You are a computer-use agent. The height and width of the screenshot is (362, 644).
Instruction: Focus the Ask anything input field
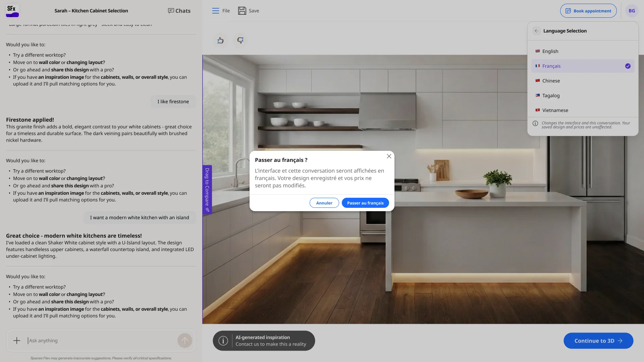(101, 341)
